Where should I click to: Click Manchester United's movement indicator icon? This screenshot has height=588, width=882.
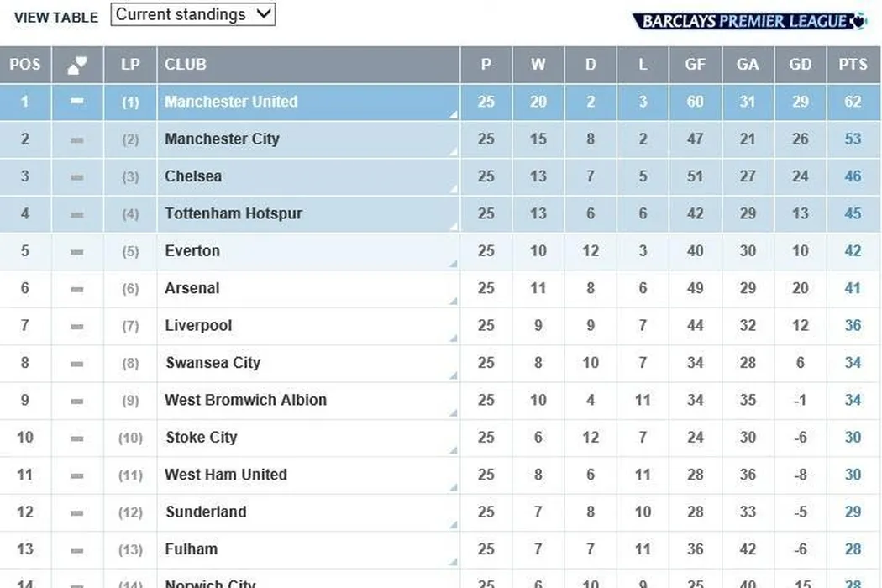coord(77,102)
